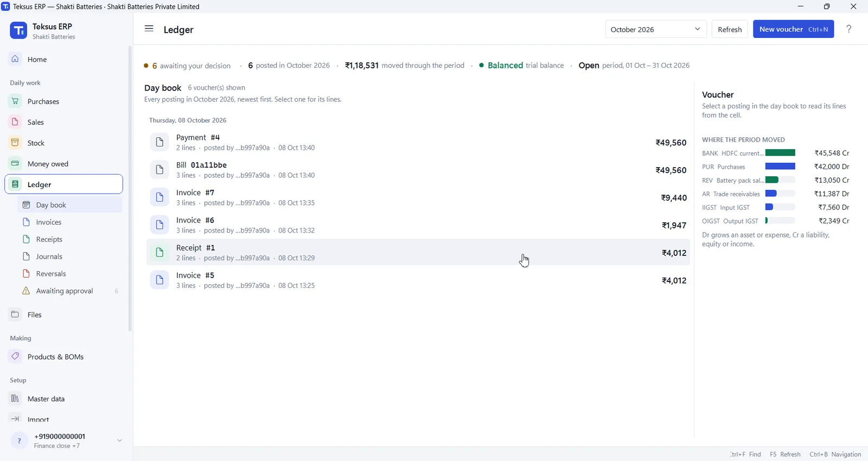868x461 pixels.
Task: Click the Awaiting approval warning icon
Action: click(26, 291)
